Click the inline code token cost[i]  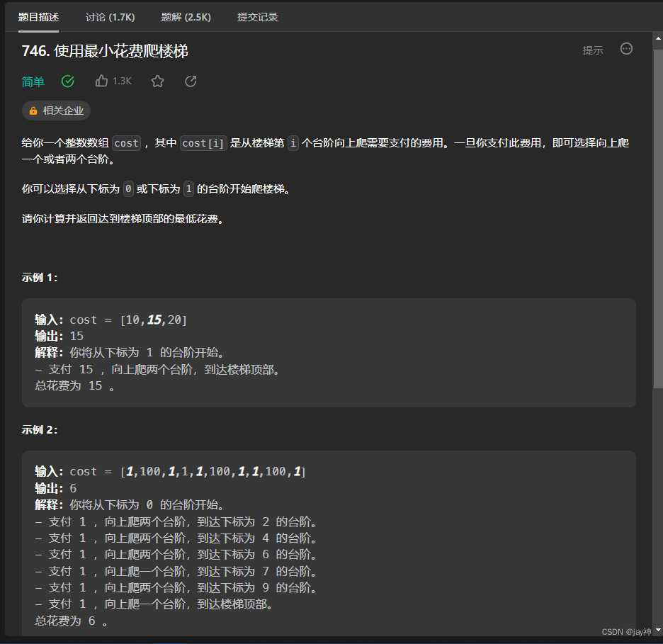click(x=203, y=142)
